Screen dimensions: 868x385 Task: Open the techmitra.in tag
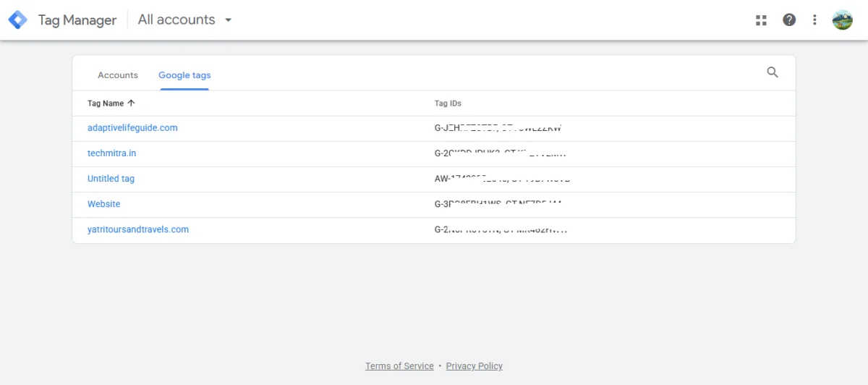tap(111, 153)
